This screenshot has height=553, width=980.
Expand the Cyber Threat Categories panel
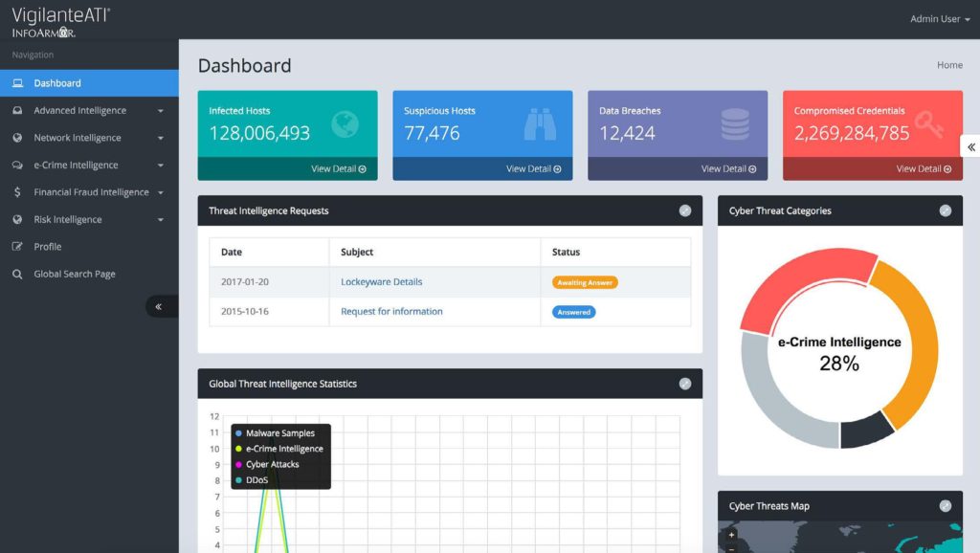click(945, 210)
